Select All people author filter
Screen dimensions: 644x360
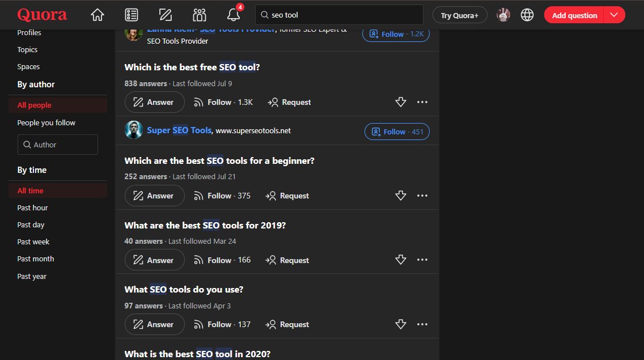[x=57, y=105]
